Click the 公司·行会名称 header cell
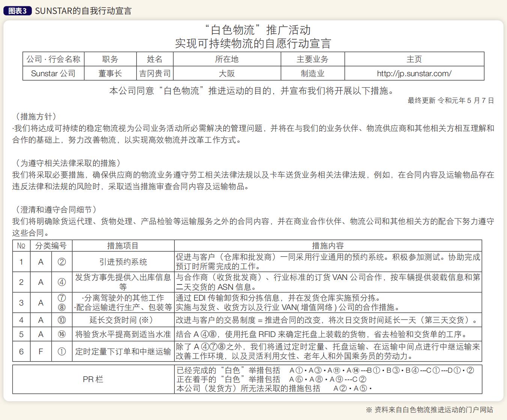This screenshot has width=507, height=420. tap(53, 59)
